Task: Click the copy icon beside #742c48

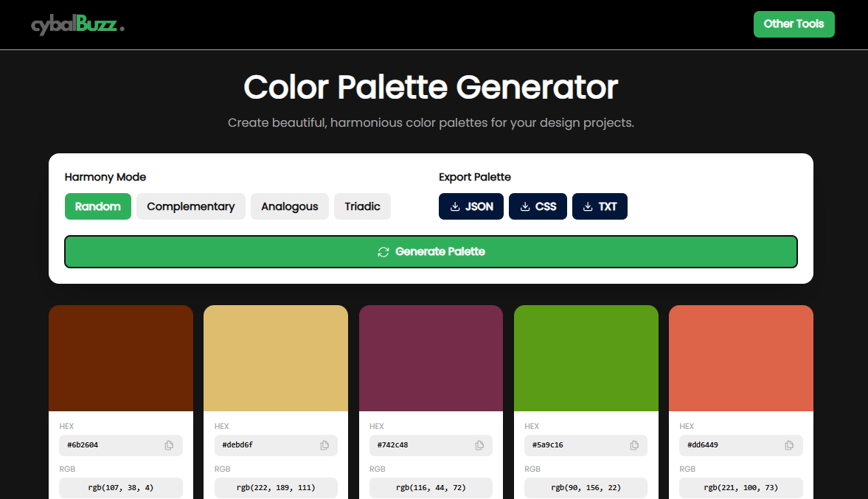Action: click(479, 445)
